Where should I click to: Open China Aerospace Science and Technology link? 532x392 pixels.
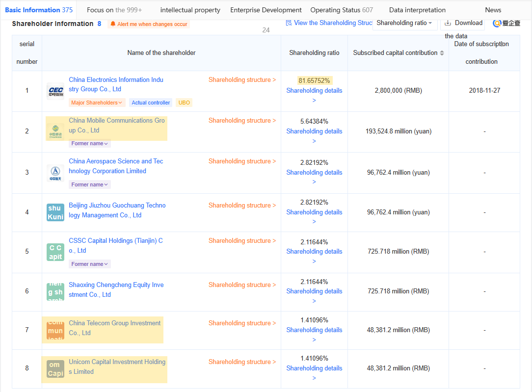point(116,166)
